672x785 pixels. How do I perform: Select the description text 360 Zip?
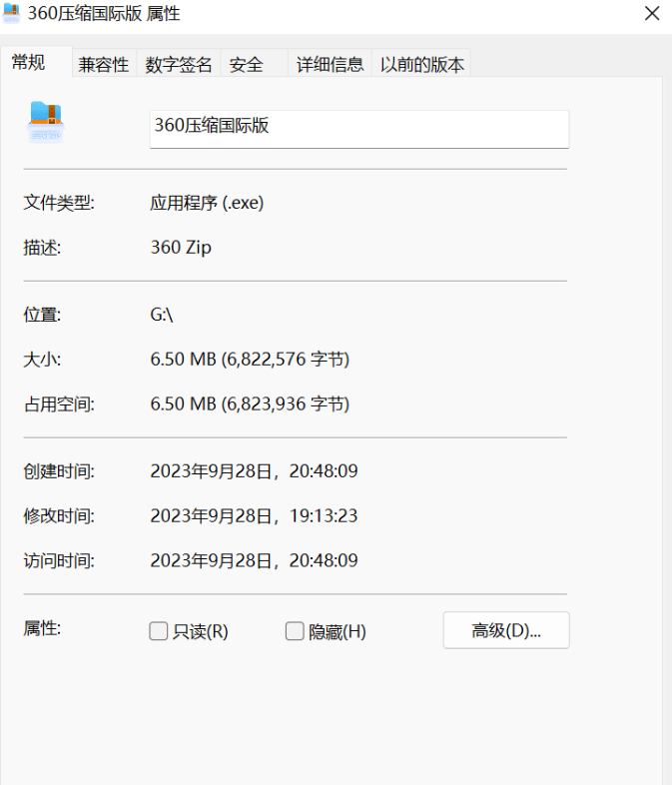tap(181, 248)
